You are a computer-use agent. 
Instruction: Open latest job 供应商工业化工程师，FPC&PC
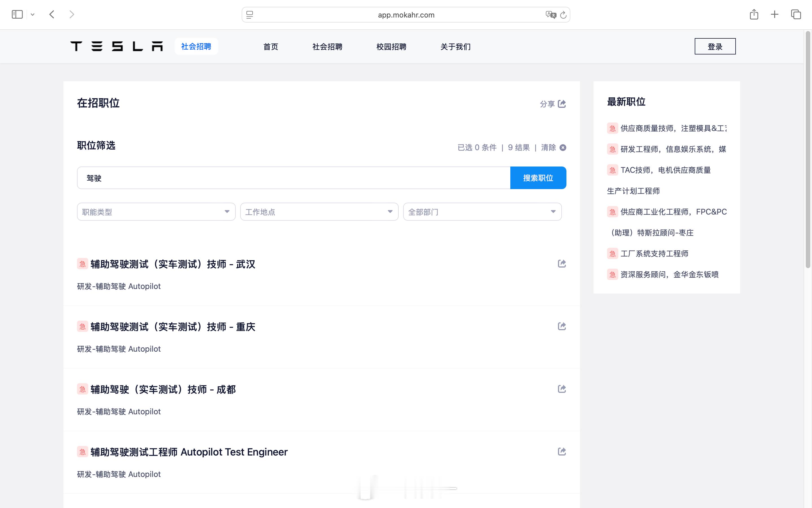pyautogui.click(x=673, y=212)
